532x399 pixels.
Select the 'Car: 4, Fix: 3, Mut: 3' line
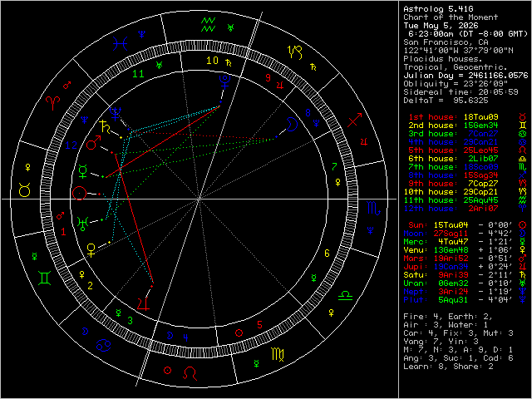(x=458, y=333)
